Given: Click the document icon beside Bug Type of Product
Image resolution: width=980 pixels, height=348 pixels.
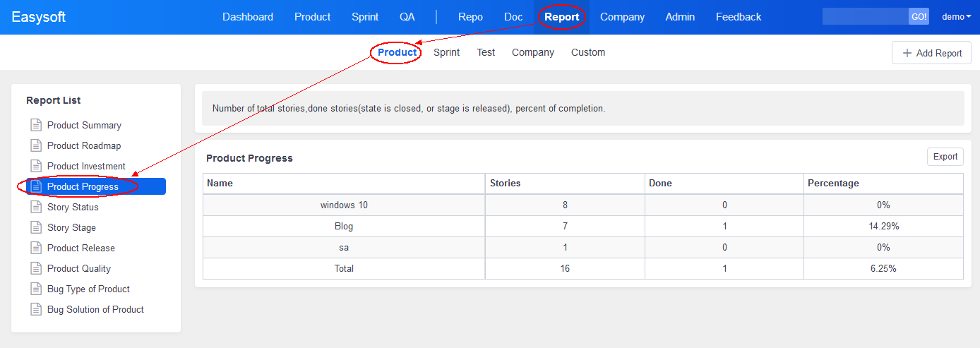Looking at the screenshot, I should pos(35,289).
